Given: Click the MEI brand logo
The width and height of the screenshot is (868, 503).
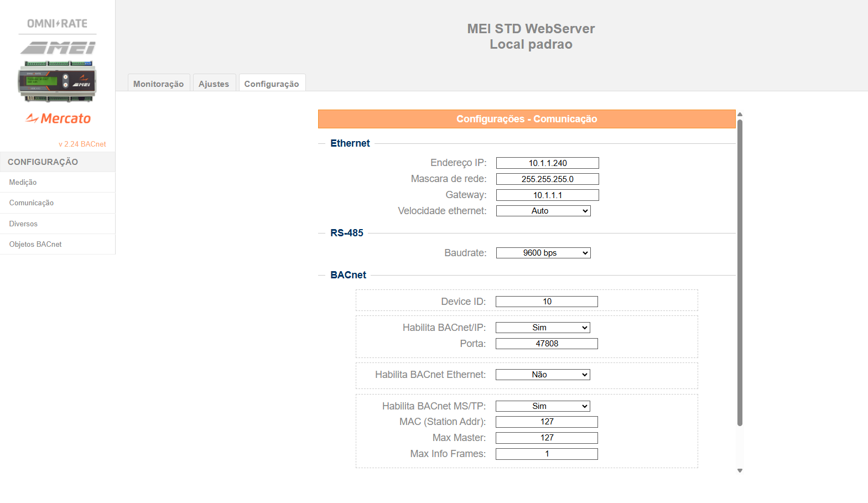Looking at the screenshot, I should [58, 48].
